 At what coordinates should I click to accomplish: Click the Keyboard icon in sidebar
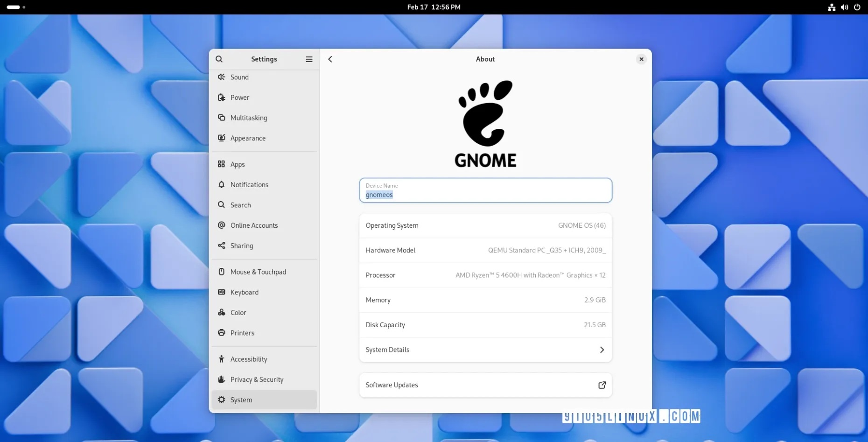[222, 292]
